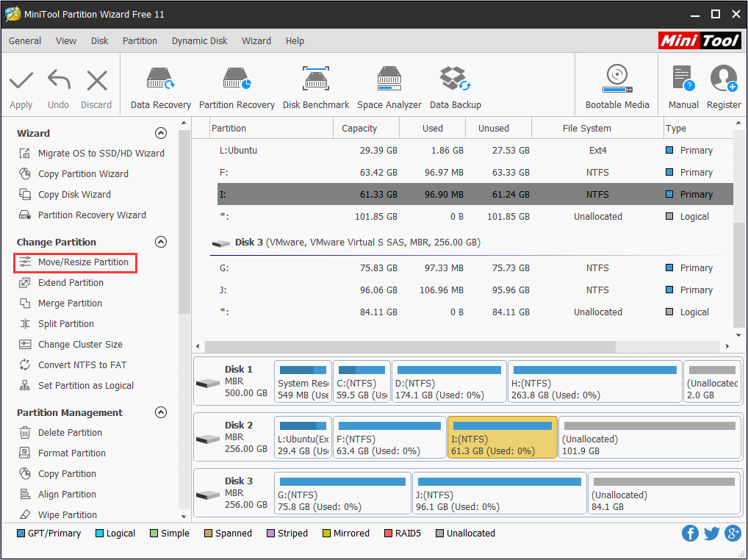Choose Extend Partition action
Screen dimensions: 748x560
tap(61, 282)
